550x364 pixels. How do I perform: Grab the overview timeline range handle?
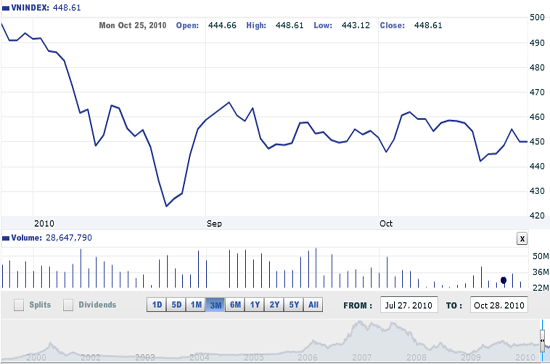click(542, 341)
